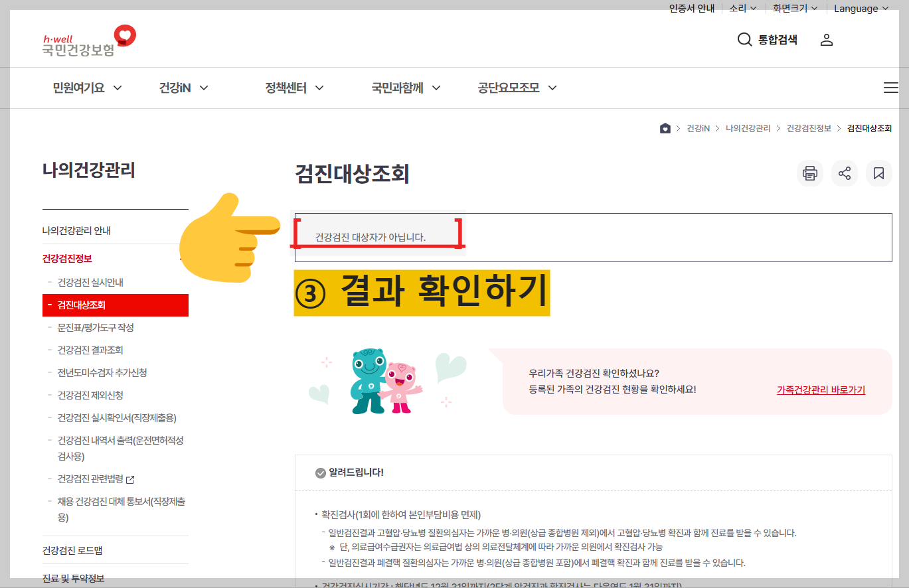Open 건강검진 로드맵 sidebar item

72,550
